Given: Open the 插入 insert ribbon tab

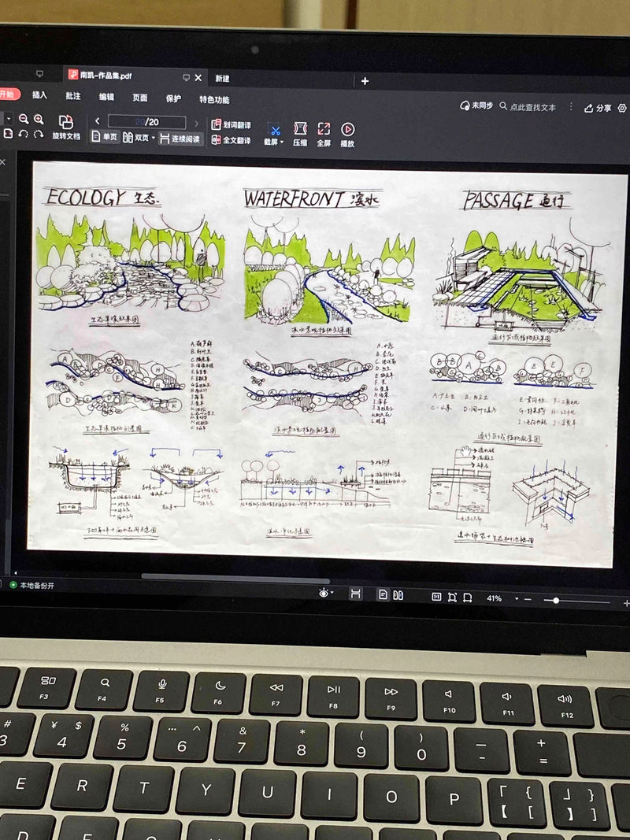Looking at the screenshot, I should click(39, 94).
